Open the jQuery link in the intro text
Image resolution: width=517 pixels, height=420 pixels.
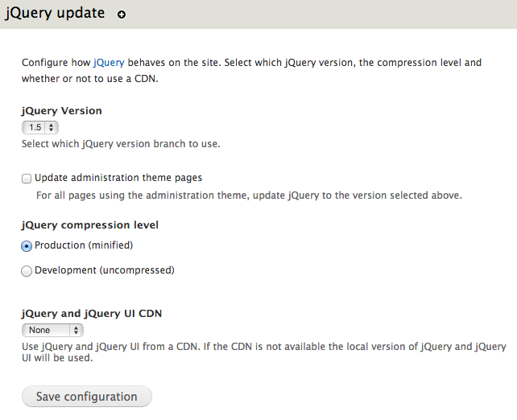108,62
